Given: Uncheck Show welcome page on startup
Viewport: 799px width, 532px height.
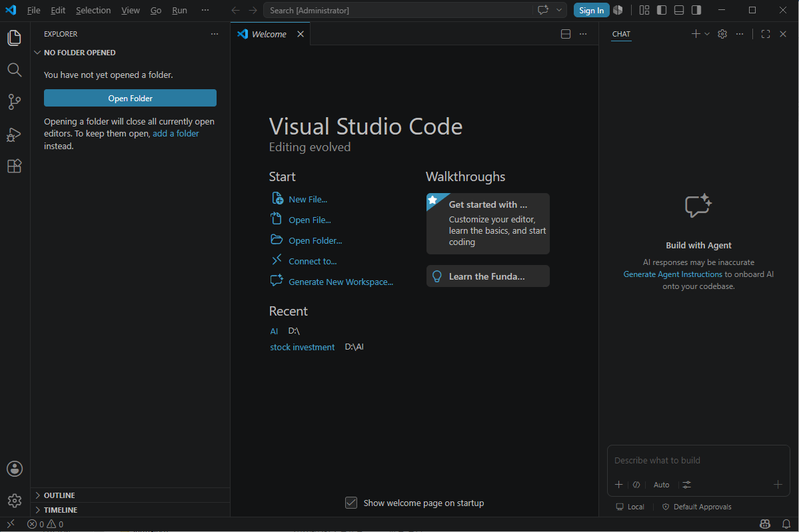Looking at the screenshot, I should point(351,503).
